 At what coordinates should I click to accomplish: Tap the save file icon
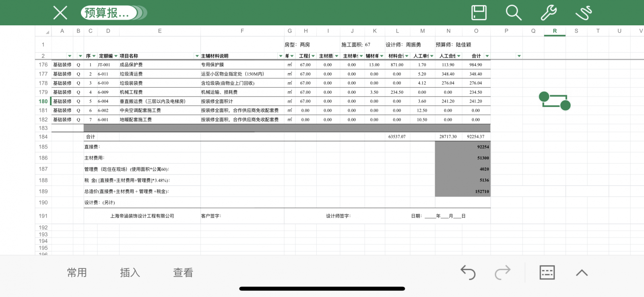tap(479, 13)
